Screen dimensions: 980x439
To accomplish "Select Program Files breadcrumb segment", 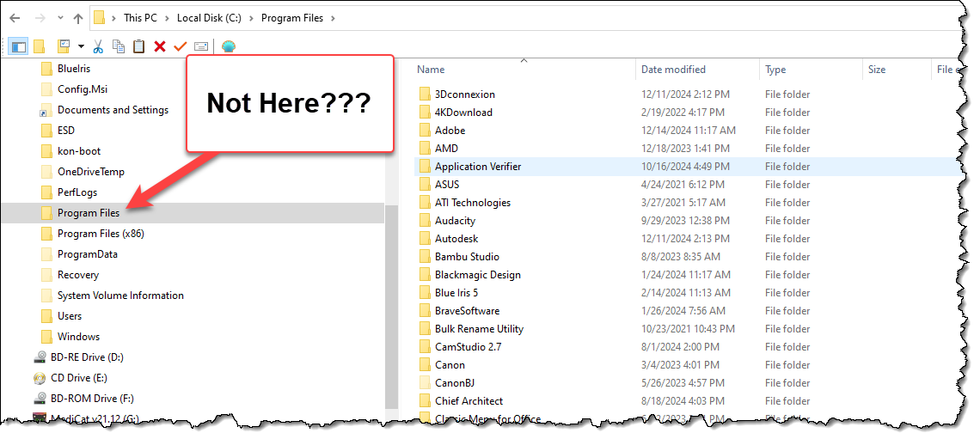I will (292, 18).
